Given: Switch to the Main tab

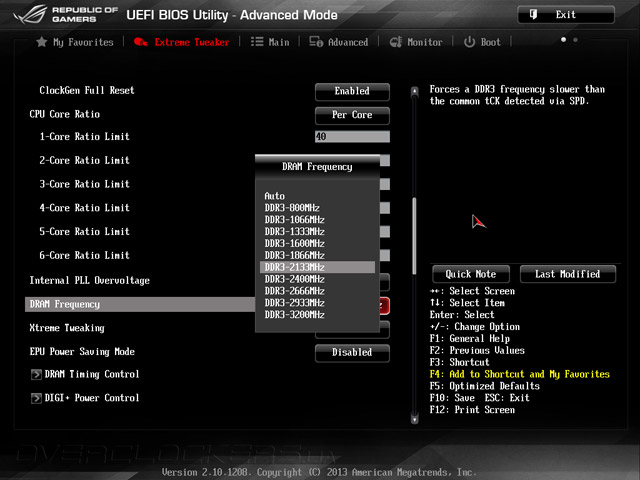Looking at the screenshot, I should [270, 42].
